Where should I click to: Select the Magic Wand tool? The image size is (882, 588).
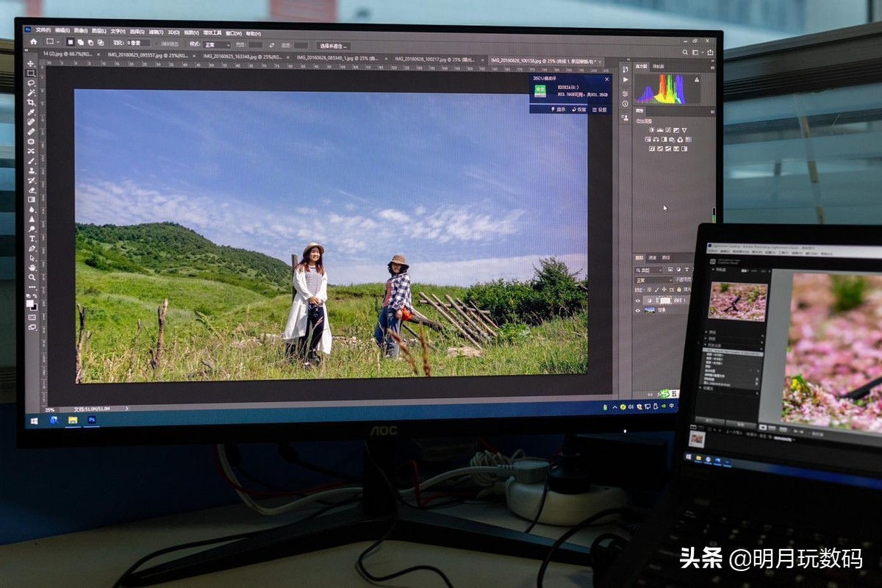(x=32, y=92)
